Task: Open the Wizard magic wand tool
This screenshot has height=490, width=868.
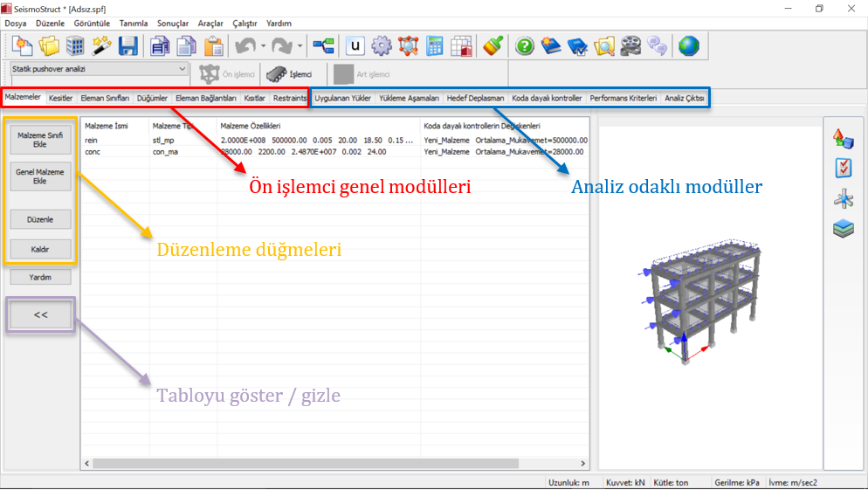Action: (102, 46)
